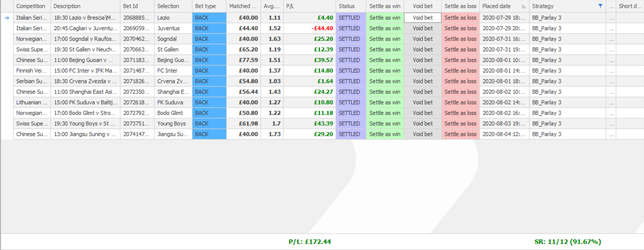Void the St Gallen bet
The image size is (644, 250).
click(423, 49)
